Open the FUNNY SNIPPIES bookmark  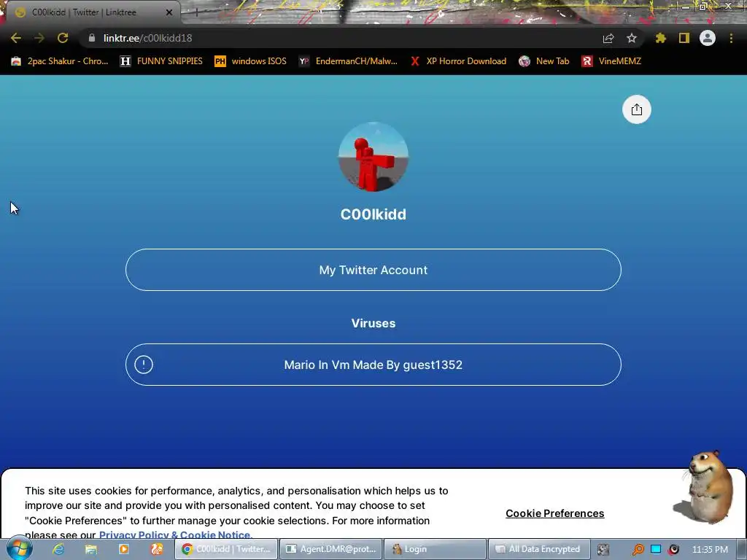[161, 61]
